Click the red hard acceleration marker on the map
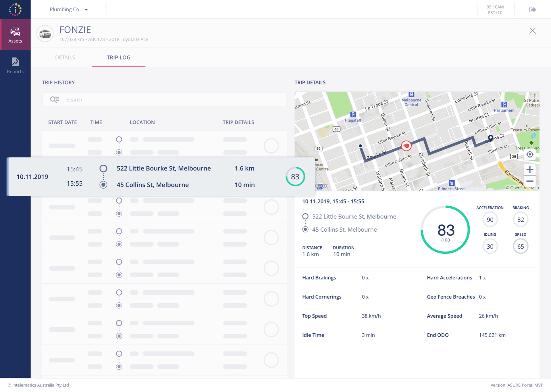The image size is (551, 392). [x=406, y=146]
